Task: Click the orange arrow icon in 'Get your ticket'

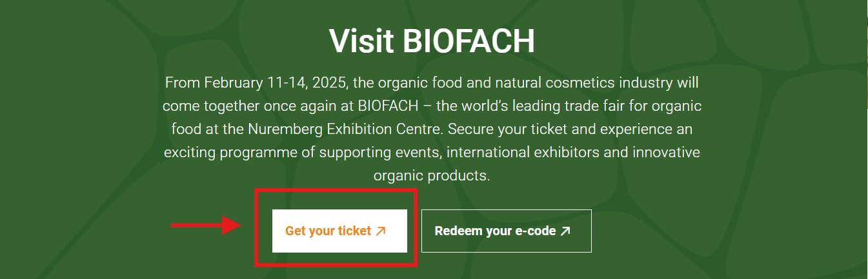Action: coord(381,231)
